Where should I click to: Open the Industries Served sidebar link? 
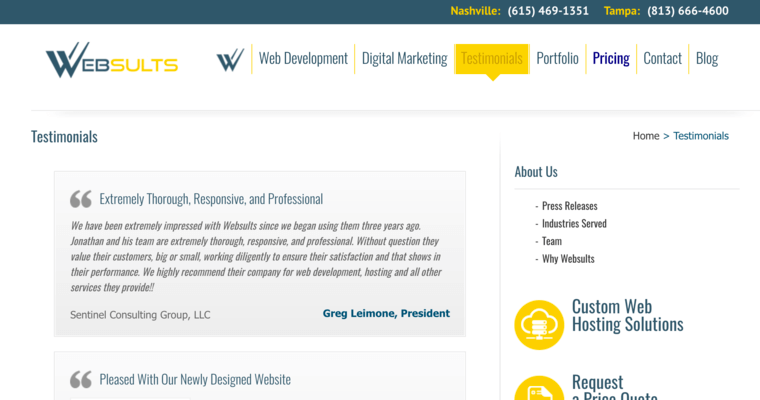click(574, 224)
